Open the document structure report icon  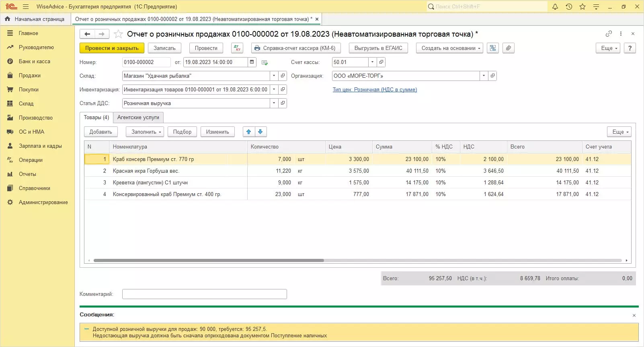tap(493, 48)
